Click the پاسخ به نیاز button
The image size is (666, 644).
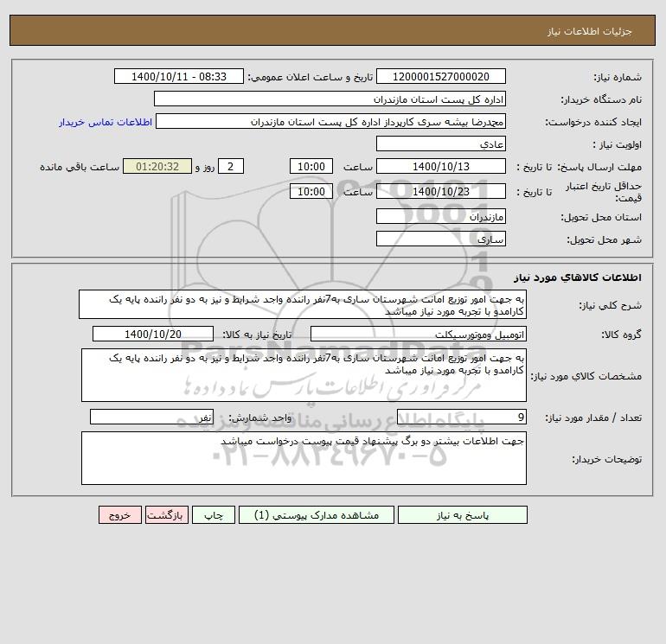(x=462, y=515)
